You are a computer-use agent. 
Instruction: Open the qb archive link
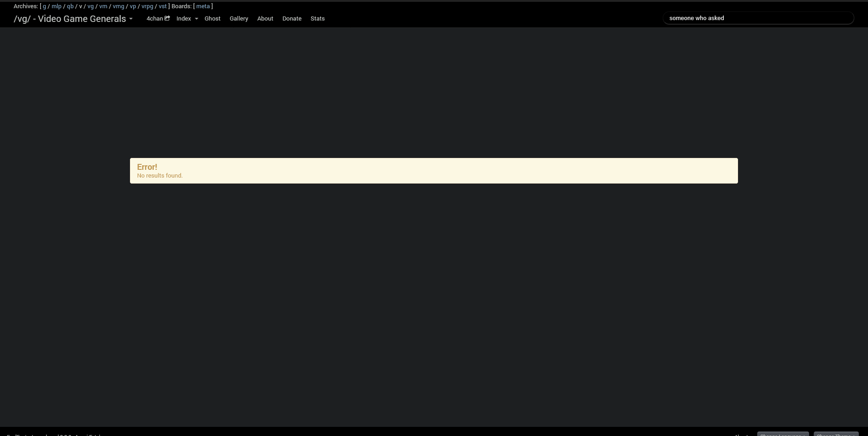[x=70, y=6]
